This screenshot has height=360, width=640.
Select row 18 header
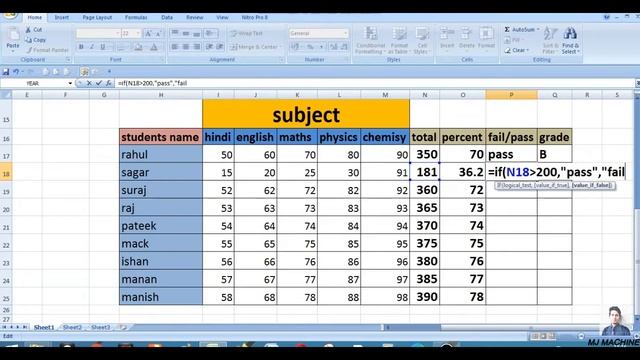tap(6, 172)
